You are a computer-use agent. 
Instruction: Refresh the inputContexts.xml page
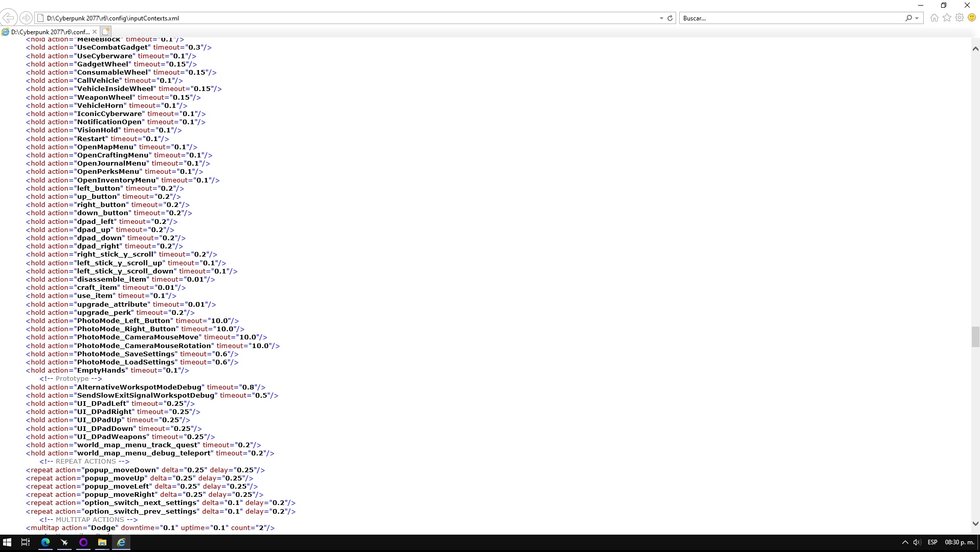coord(670,18)
